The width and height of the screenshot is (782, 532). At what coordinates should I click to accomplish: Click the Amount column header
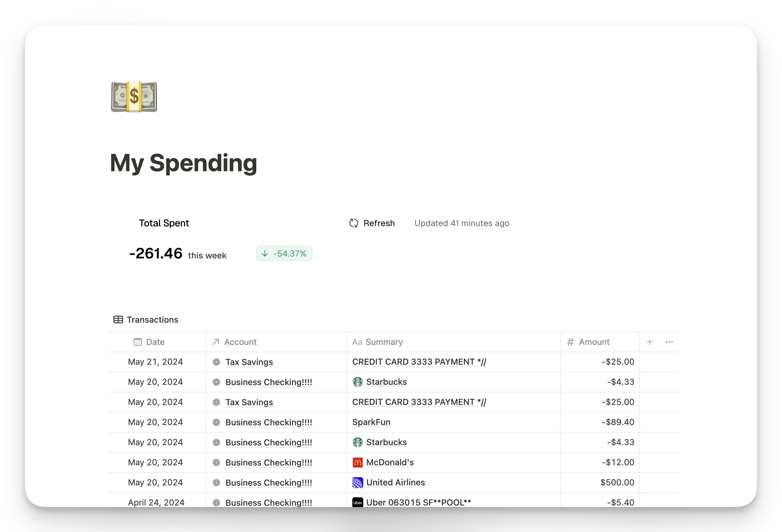tap(600, 342)
